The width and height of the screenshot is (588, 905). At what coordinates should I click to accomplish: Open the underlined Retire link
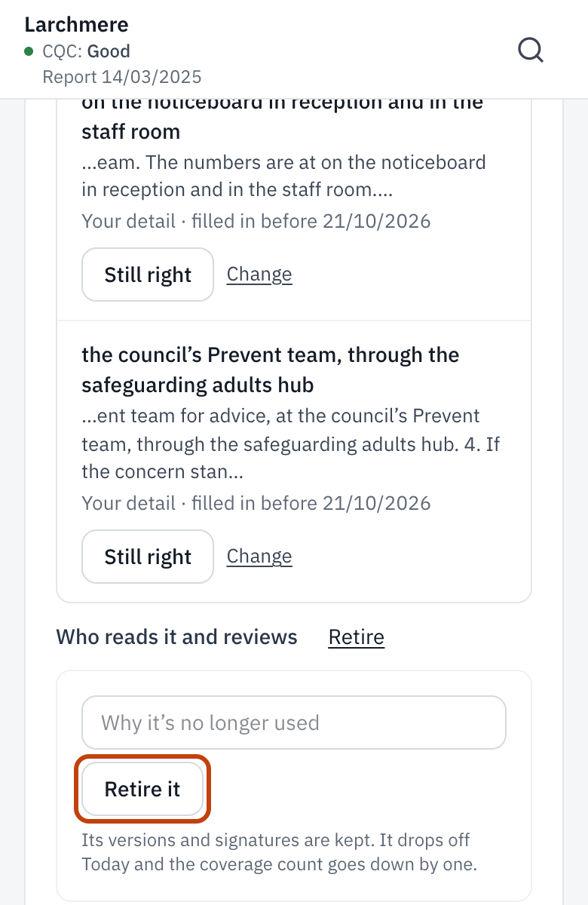357,637
